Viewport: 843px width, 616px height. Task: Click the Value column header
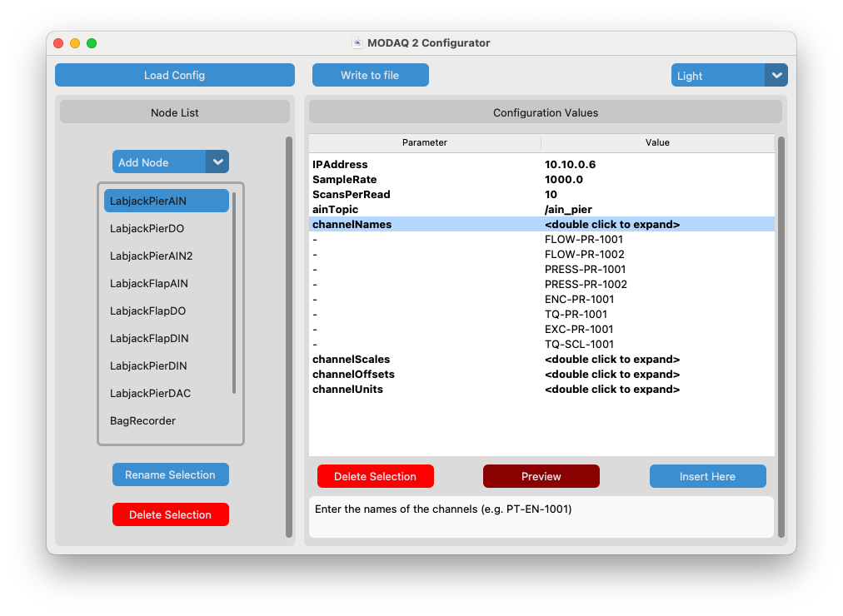coord(657,142)
